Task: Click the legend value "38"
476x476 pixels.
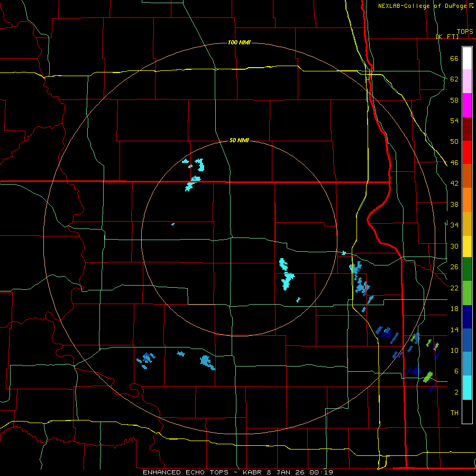Action: [454, 204]
